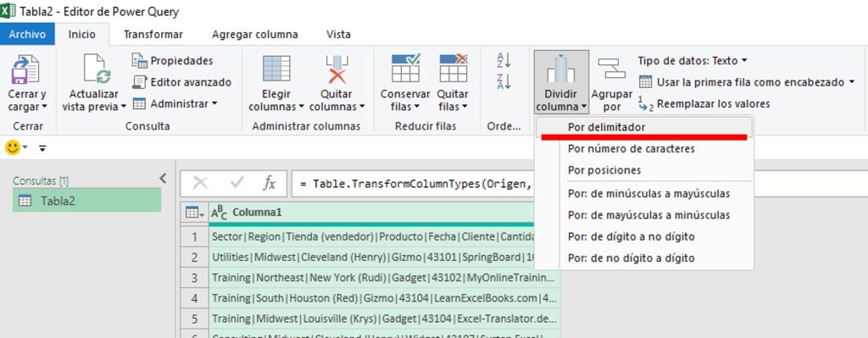The width and height of the screenshot is (868, 338).
Task: Sort descending with the Z-A icon
Action: click(504, 81)
